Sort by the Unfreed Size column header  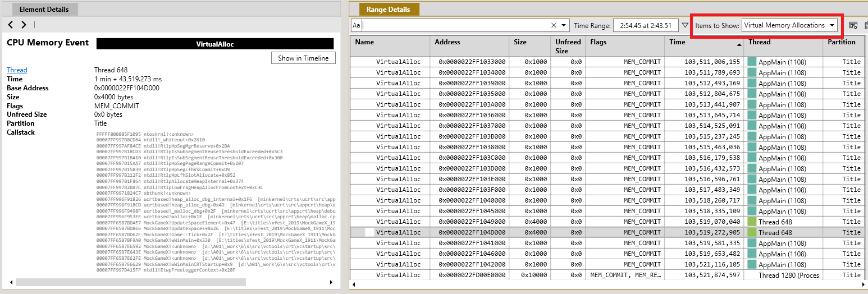click(x=568, y=46)
